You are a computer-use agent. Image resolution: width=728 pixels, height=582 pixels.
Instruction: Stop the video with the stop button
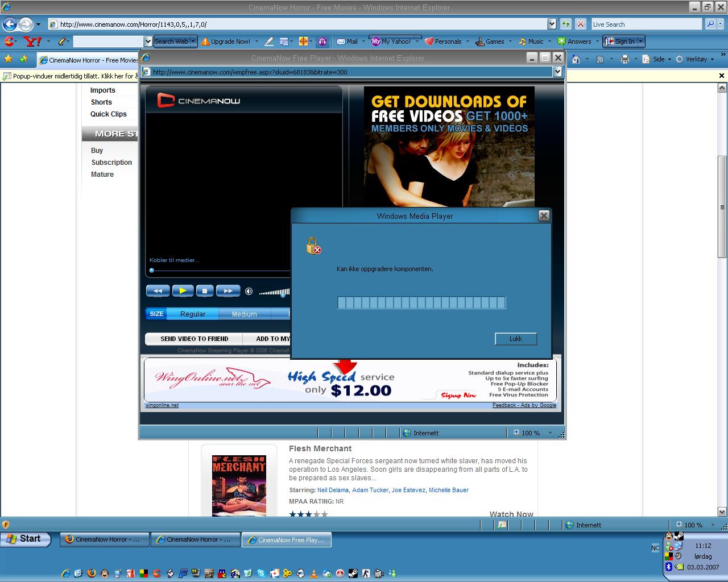(205, 291)
